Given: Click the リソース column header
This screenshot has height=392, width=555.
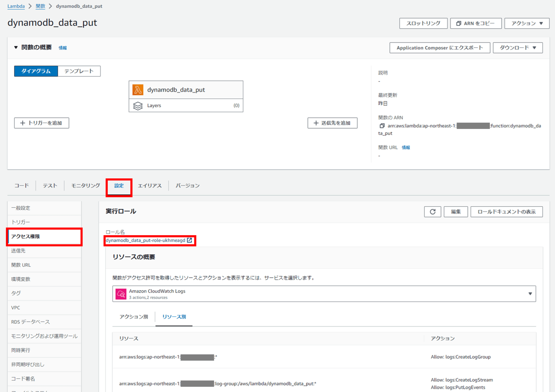Looking at the screenshot, I should point(129,338).
